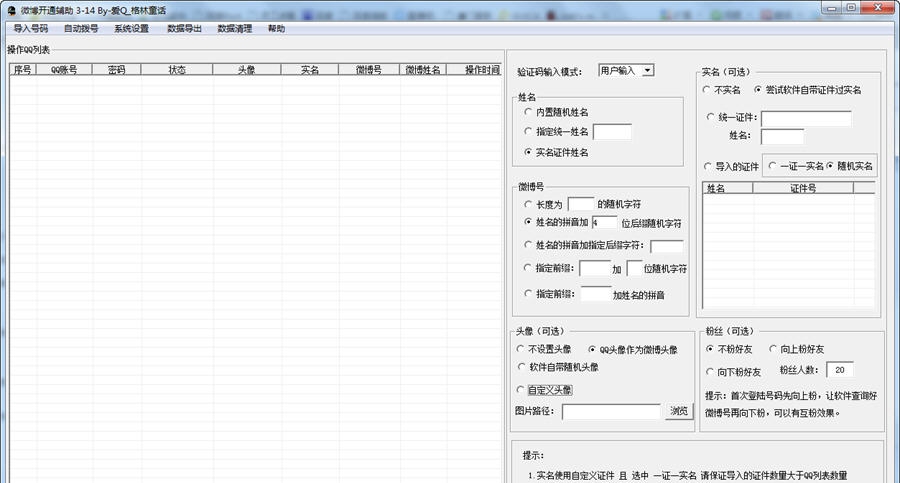Open the 数据清理 menu

235,28
